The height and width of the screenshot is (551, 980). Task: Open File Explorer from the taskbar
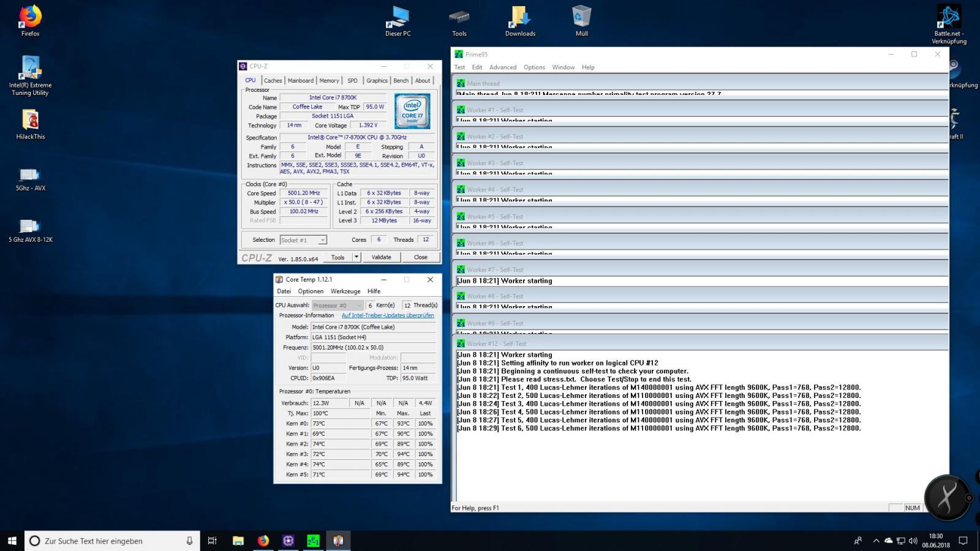(238, 541)
